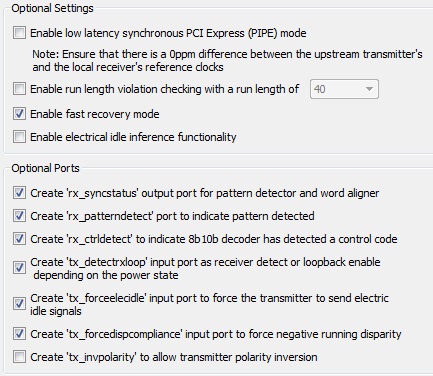Check the tx_invpolarity polarity inversion checkbox
This screenshot has width=433, height=376.
tap(19, 357)
